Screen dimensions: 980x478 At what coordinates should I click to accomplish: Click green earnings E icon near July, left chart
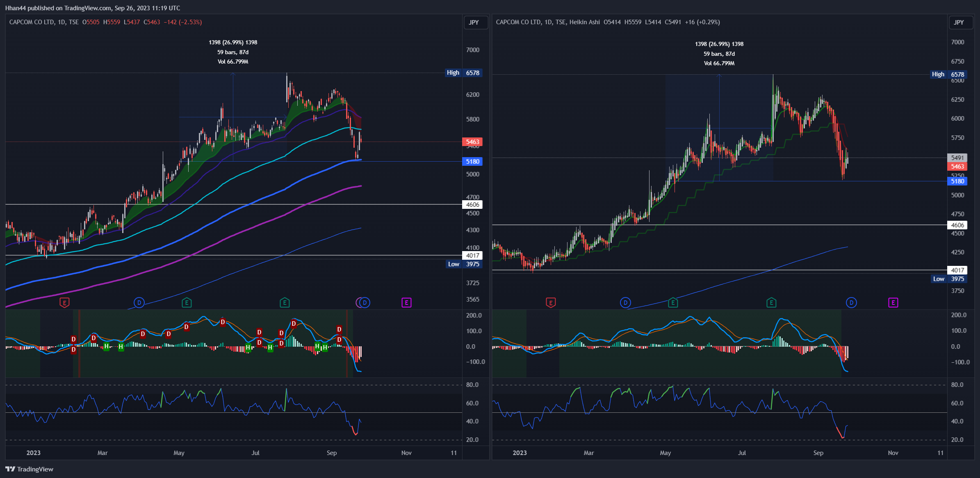click(x=285, y=303)
